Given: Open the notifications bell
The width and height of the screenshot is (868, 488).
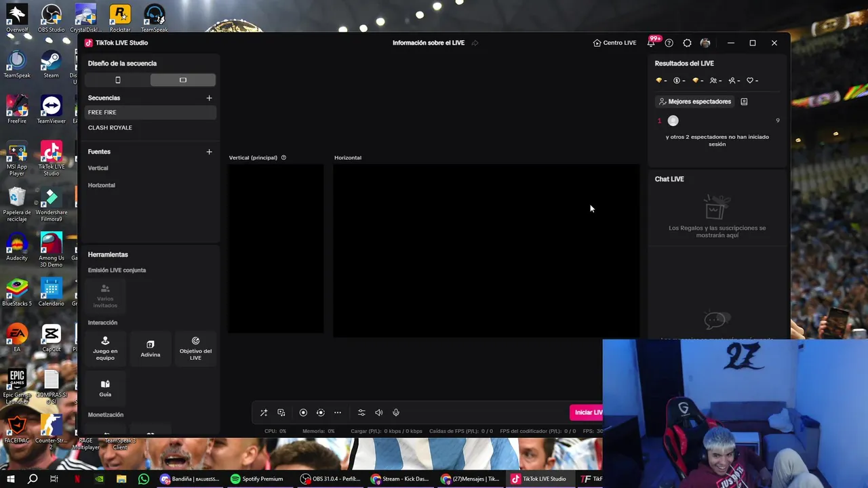Looking at the screenshot, I should [651, 43].
